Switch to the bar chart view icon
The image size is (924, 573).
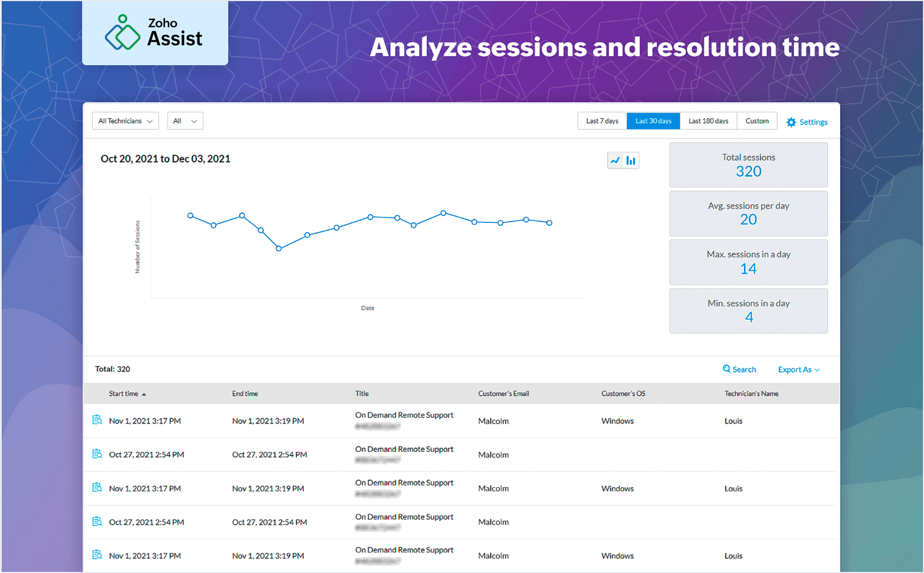(x=631, y=160)
